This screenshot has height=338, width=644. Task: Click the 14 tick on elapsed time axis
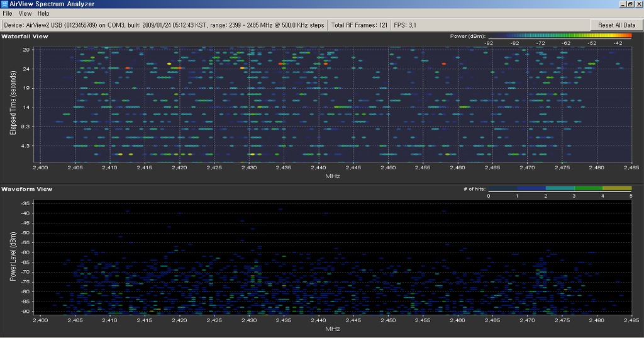26,108
